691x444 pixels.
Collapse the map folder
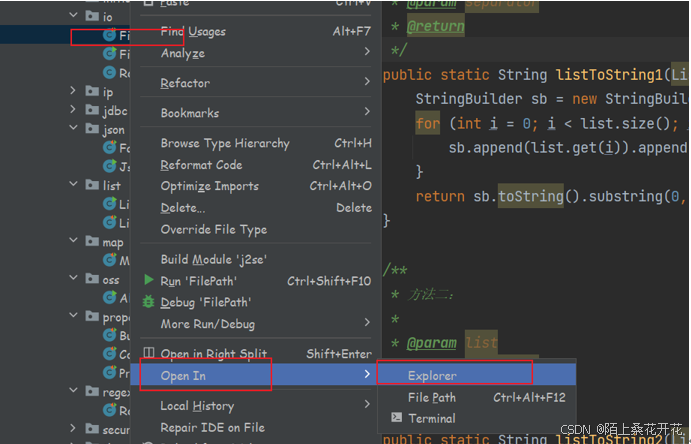coord(73,240)
